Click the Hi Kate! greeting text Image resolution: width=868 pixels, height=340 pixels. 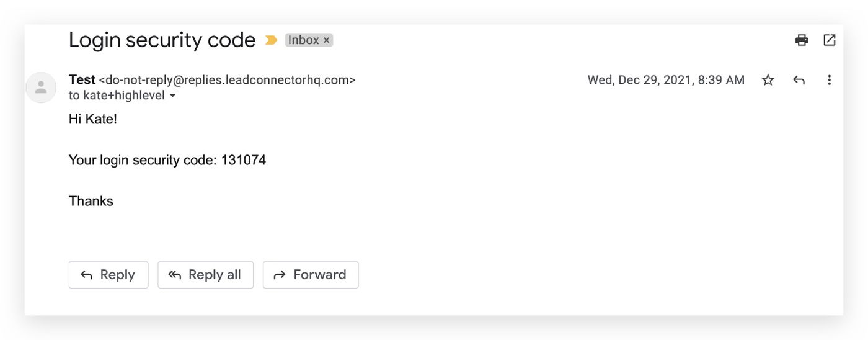(x=93, y=119)
